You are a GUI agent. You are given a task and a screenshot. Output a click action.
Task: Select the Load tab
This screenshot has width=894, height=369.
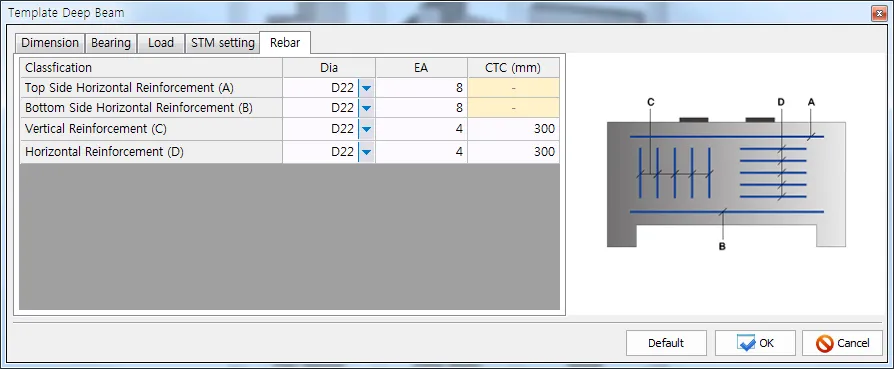(161, 43)
